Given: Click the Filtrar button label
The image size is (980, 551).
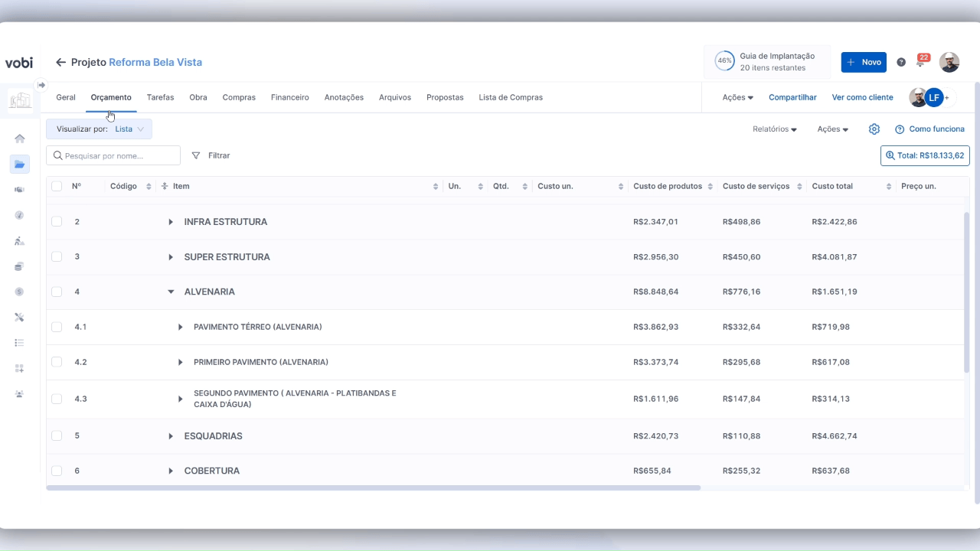Looking at the screenshot, I should [219, 155].
